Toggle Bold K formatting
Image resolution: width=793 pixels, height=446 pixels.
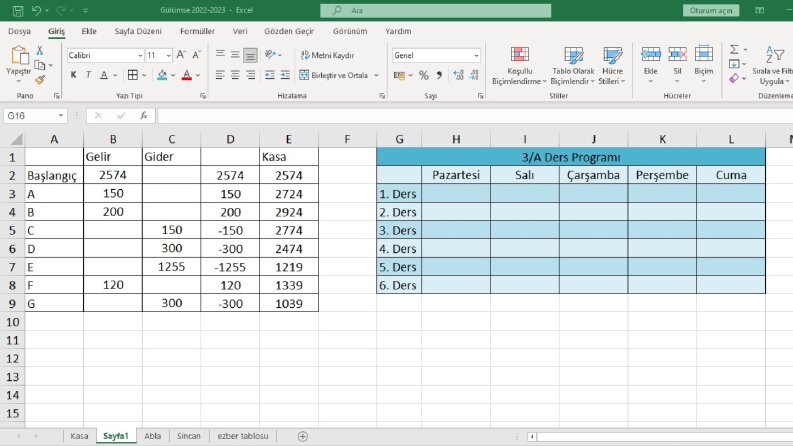73,75
